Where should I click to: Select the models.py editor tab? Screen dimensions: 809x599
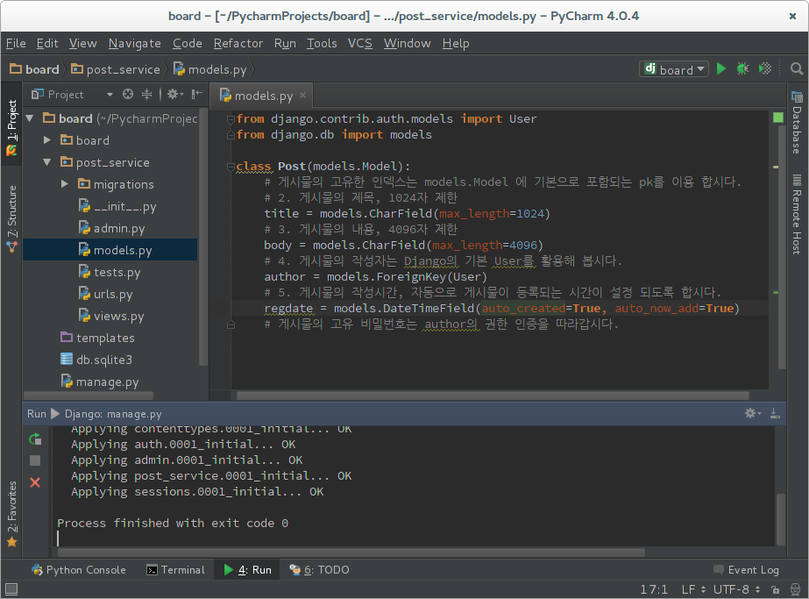tap(263, 95)
